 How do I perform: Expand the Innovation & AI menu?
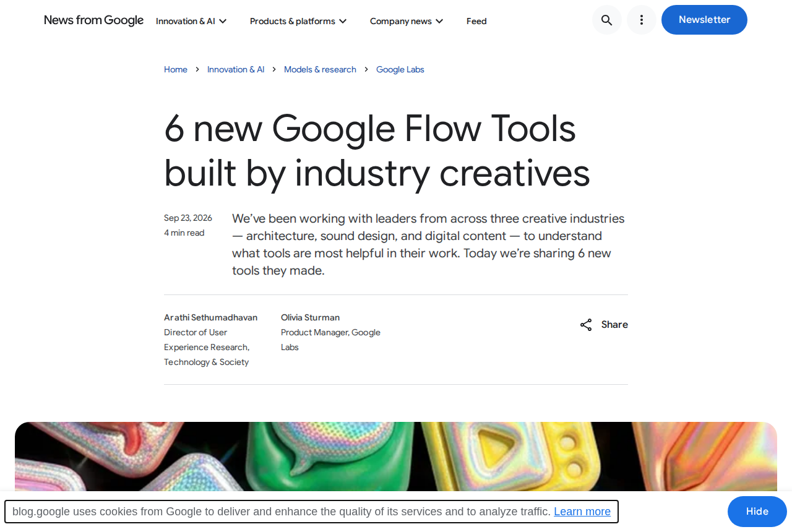point(191,21)
